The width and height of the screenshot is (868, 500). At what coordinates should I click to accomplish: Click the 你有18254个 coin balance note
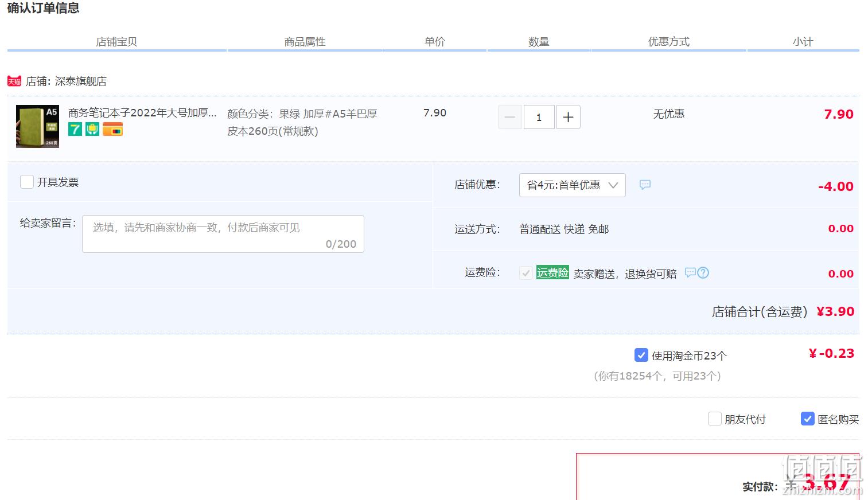pyautogui.click(x=657, y=376)
